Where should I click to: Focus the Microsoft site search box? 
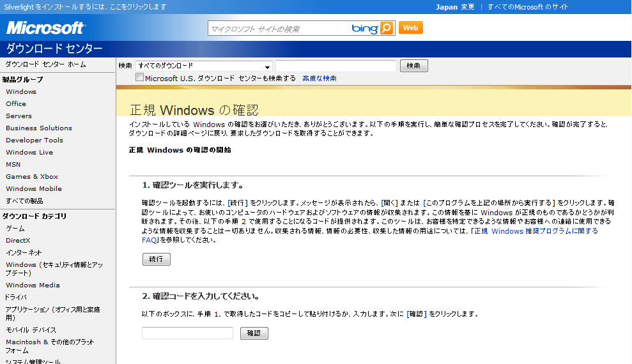[x=279, y=29]
